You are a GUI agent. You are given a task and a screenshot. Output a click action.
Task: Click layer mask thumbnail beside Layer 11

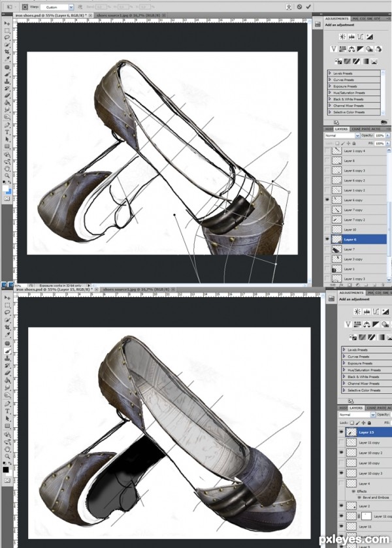coord(366,516)
